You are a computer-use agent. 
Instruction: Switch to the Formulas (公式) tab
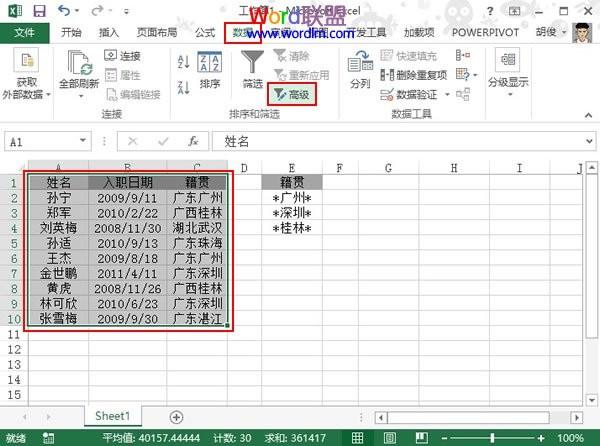coord(205,32)
